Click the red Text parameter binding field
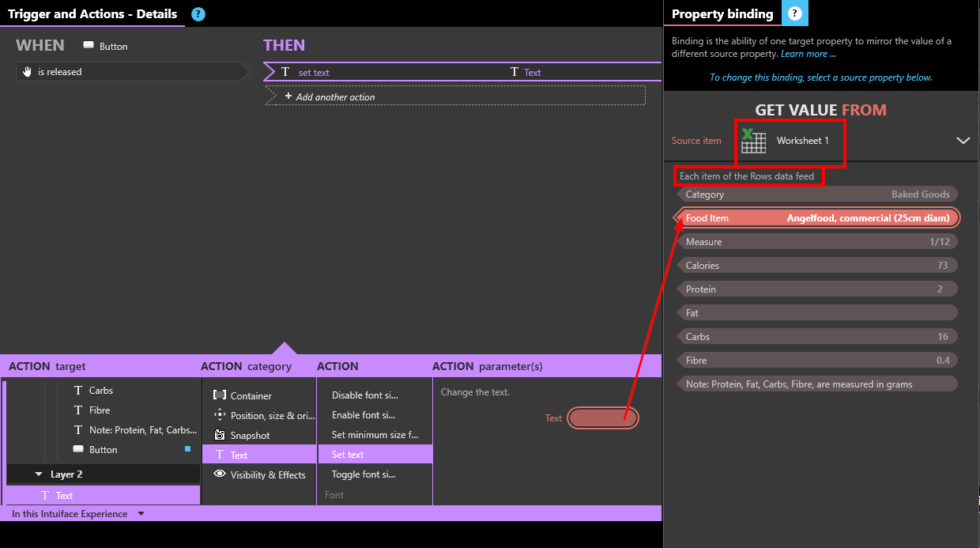This screenshot has width=980, height=548. coord(602,418)
